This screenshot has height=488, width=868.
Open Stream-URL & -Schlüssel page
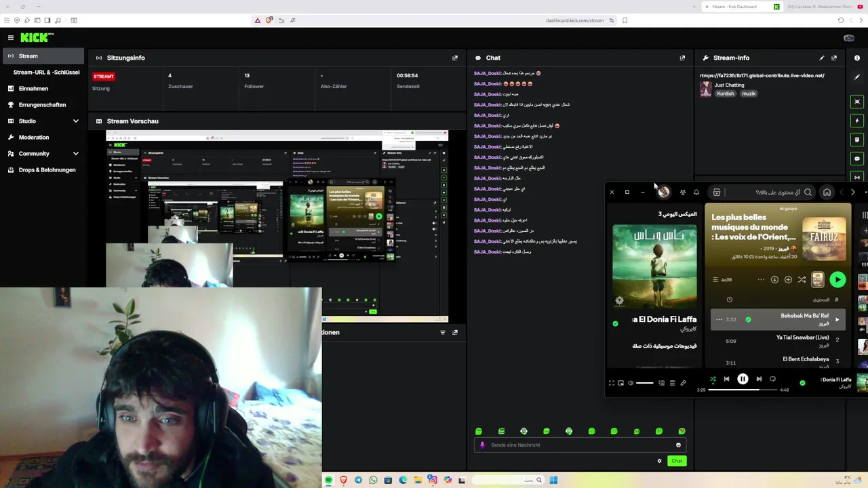pos(46,73)
